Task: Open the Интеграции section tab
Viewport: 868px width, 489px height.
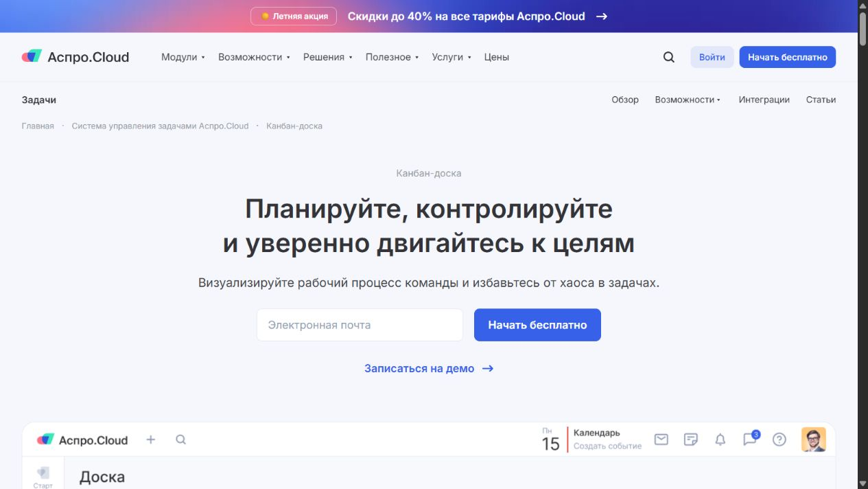Action: tap(764, 100)
